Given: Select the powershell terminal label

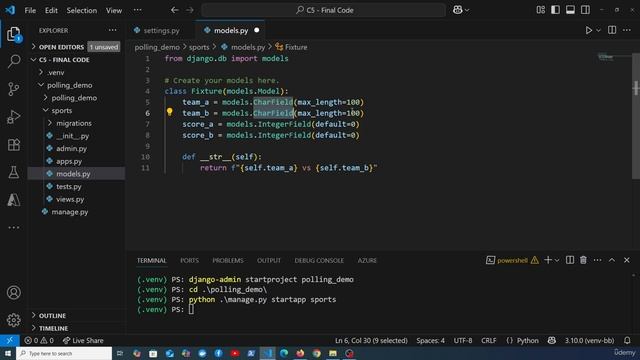Looking at the screenshot, I should click(512, 260).
